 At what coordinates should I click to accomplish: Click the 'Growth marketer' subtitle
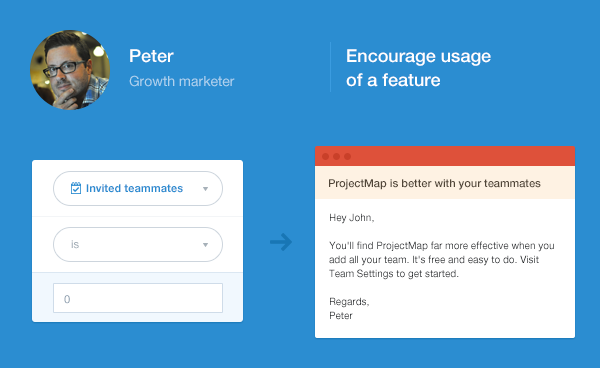pyautogui.click(x=181, y=81)
